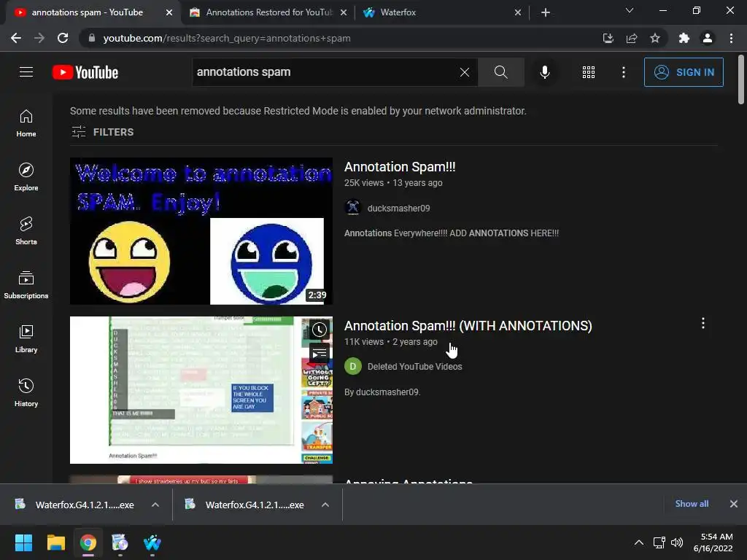This screenshot has width=747, height=560.
Task: Open Subscriptions in the sidebar
Action: click(26, 285)
